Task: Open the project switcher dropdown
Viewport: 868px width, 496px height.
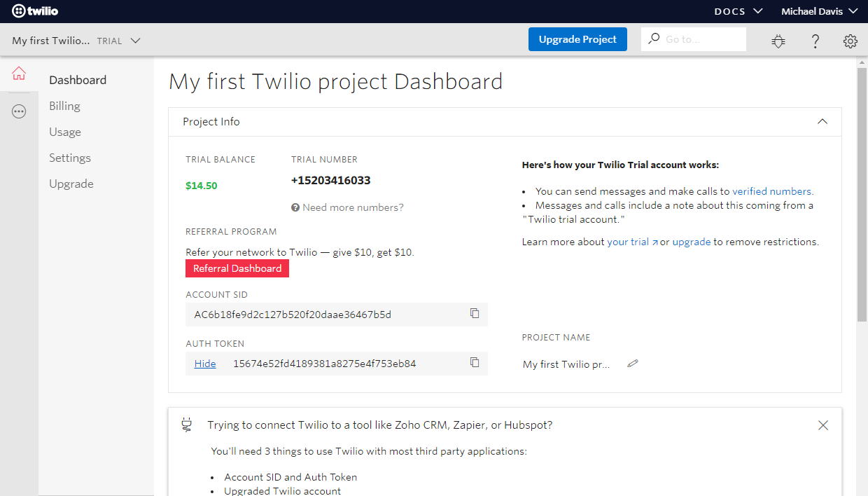Action: click(76, 41)
